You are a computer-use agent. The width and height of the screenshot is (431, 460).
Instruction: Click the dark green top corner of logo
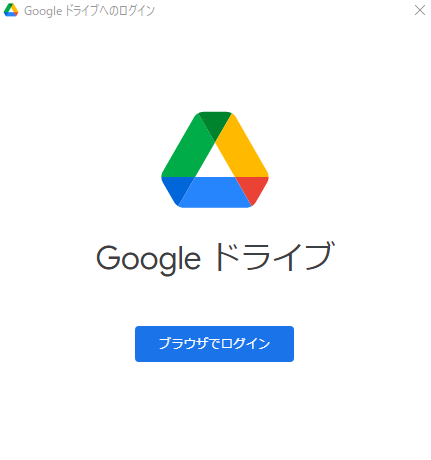[x=215, y=123]
